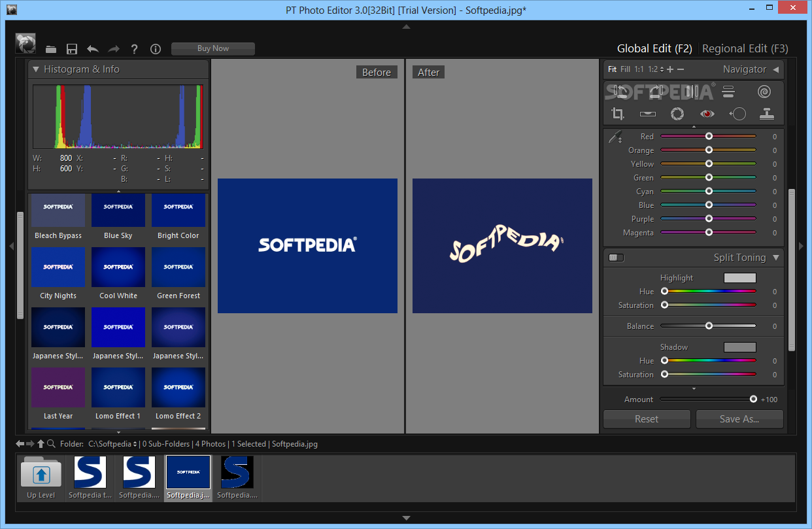Select the Crop tool
Image resolution: width=812 pixels, height=529 pixels.
point(618,114)
